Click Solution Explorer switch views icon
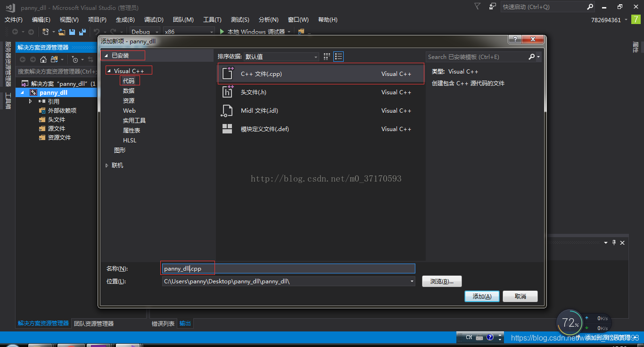This screenshot has width=644, height=347. coord(54,59)
